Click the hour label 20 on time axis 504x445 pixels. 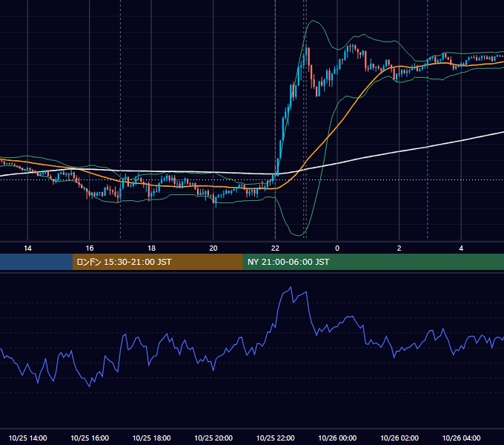(x=213, y=248)
